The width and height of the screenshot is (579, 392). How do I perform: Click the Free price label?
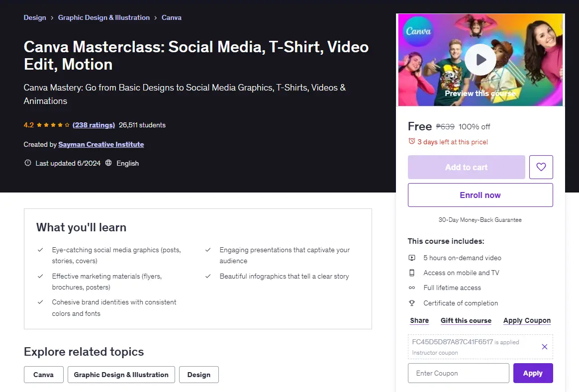pyautogui.click(x=420, y=126)
